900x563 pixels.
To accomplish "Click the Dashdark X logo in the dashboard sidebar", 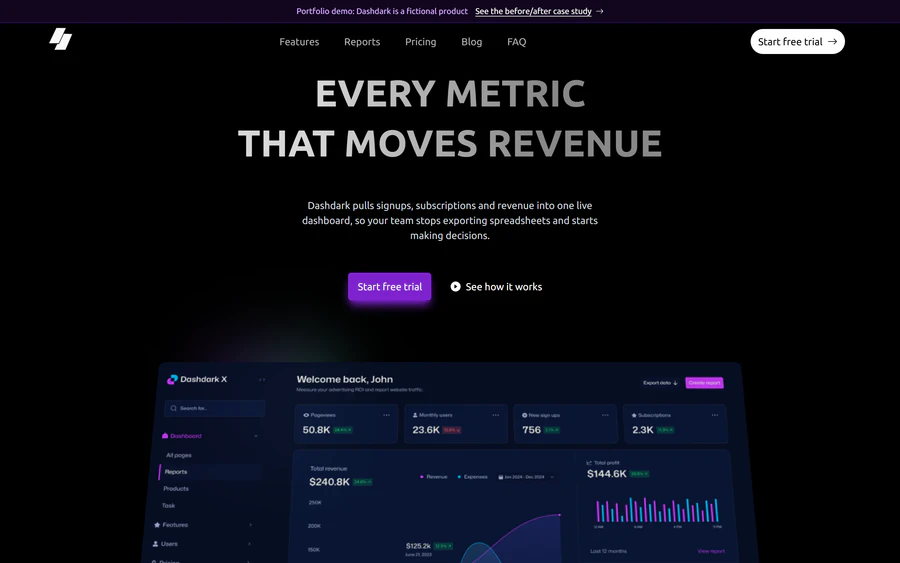I will click(x=197, y=379).
